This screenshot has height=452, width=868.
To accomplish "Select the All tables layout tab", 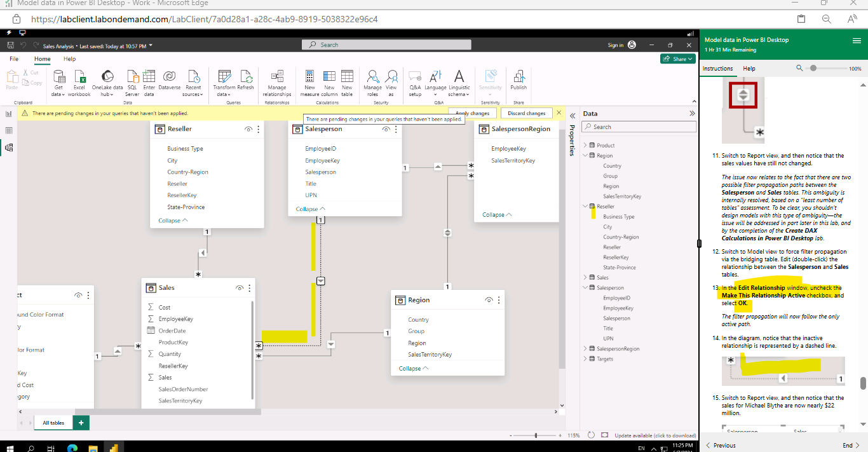I will 53,423.
